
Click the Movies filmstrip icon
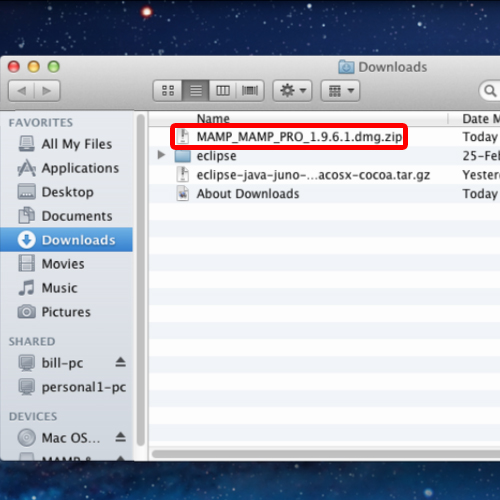26,263
